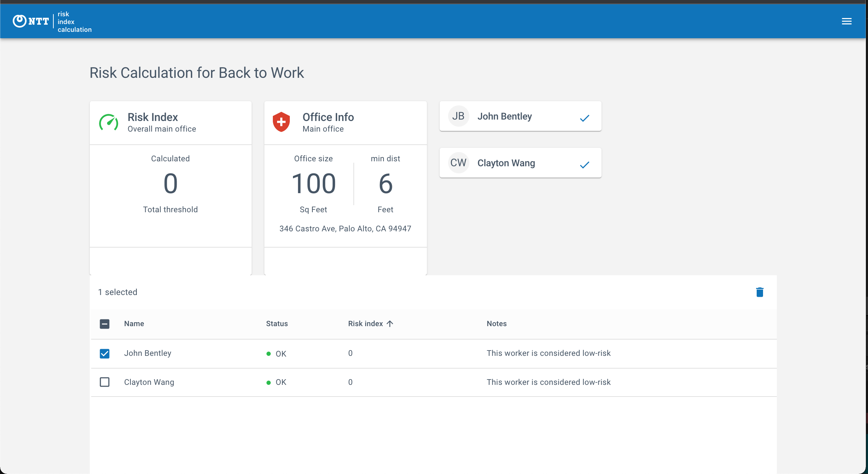Viewport: 868px width, 474px height.
Task: Click risk index calculation header title
Action: pyautogui.click(x=74, y=22)
